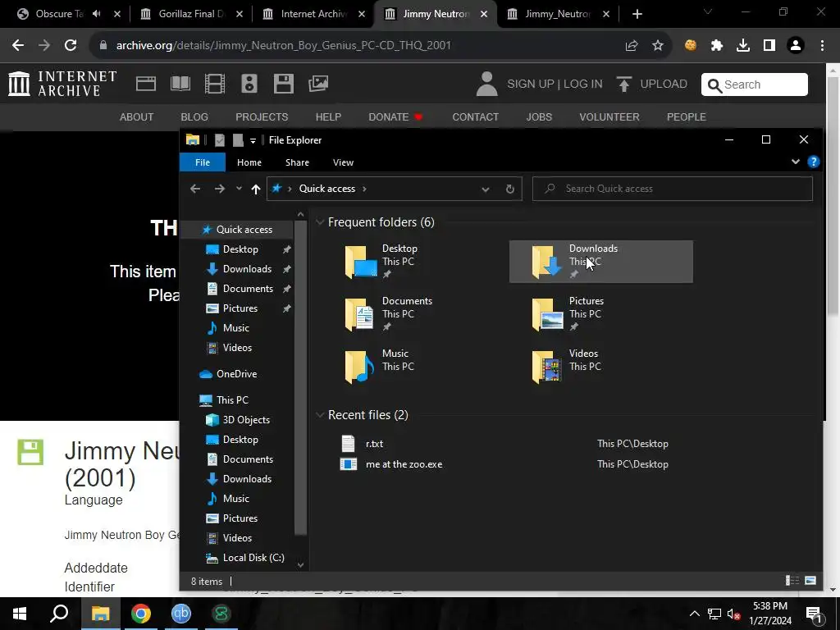Open the Desktop frequent folder tile

pos(413,262)
